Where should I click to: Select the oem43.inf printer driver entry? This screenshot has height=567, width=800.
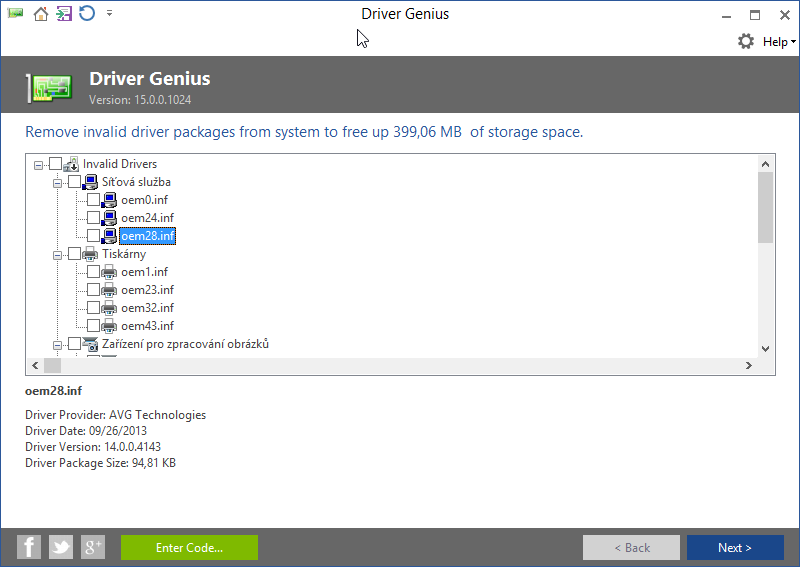tap(147, 326)
